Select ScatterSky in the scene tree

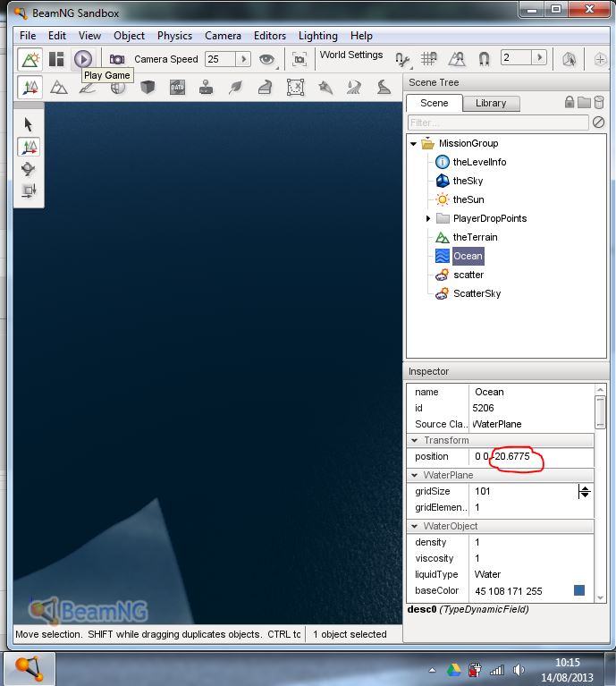click(x=477, y=293)
